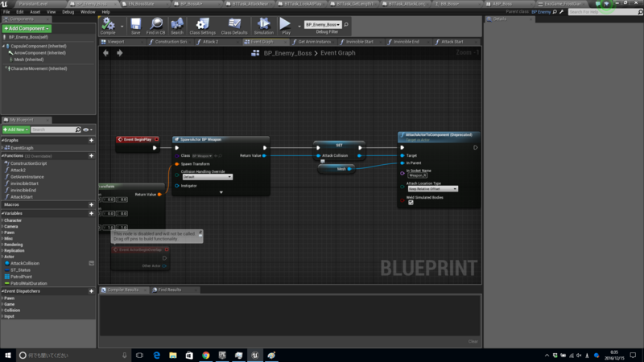Click the Play button in toolbar
The height and width of the screenshot is (362, 644).
coord(286,26)
